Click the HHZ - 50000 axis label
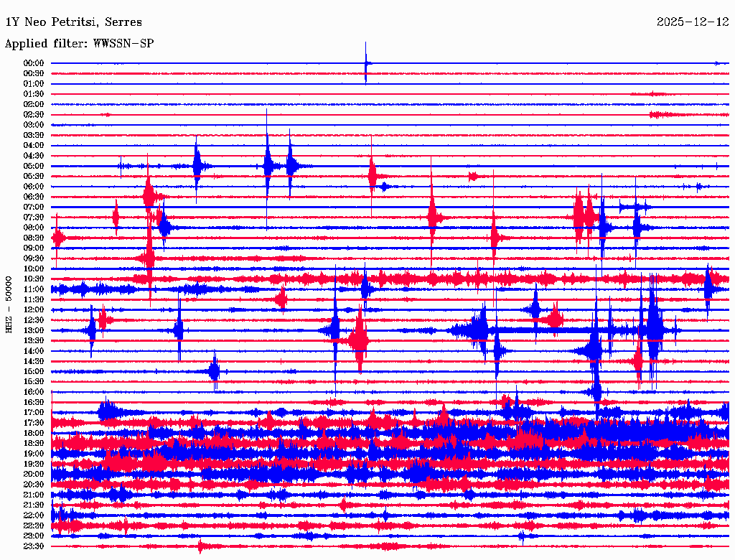This screenshot has height=560, width=735. [x=9, y=305]
